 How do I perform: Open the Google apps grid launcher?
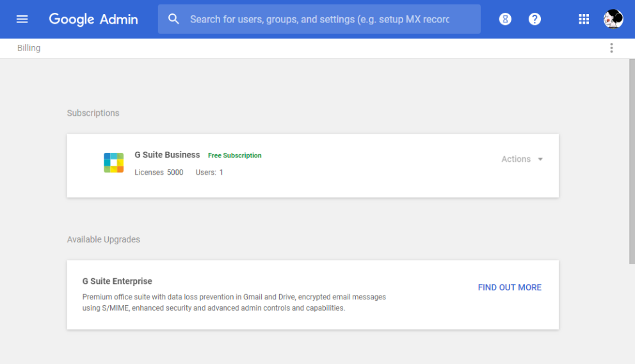click(x=584, y=19)
